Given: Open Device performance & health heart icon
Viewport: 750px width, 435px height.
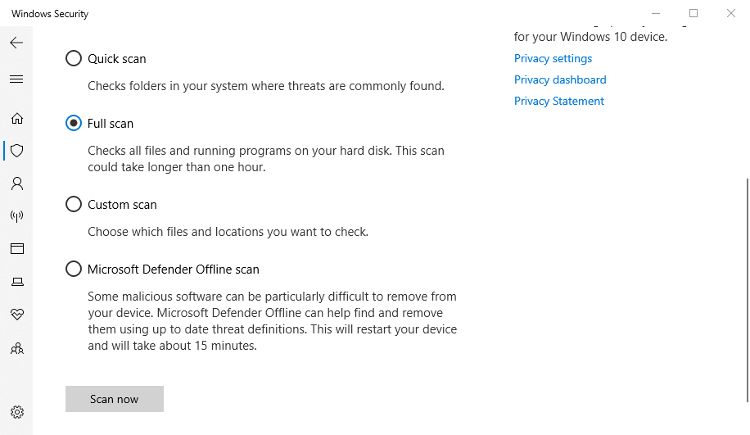Looking at the screenshot, I should [16, 314].
